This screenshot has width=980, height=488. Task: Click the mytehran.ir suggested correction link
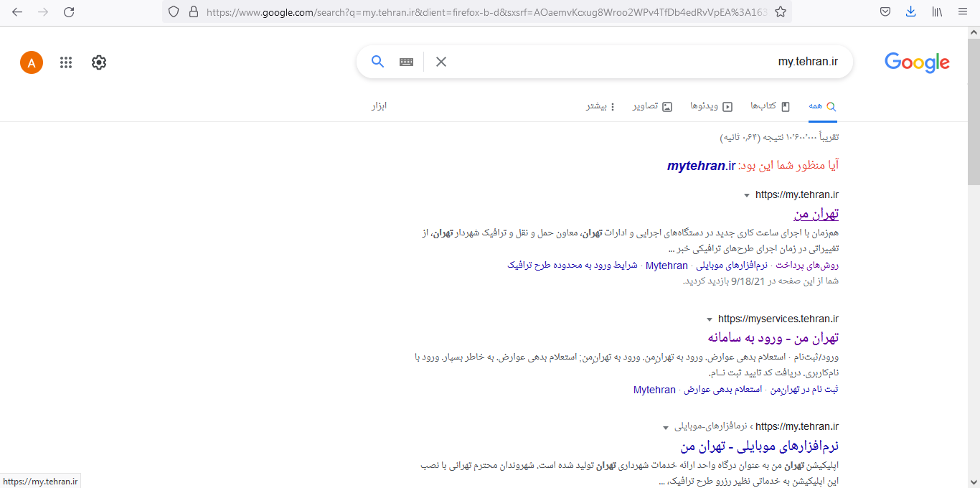(701, 165)
